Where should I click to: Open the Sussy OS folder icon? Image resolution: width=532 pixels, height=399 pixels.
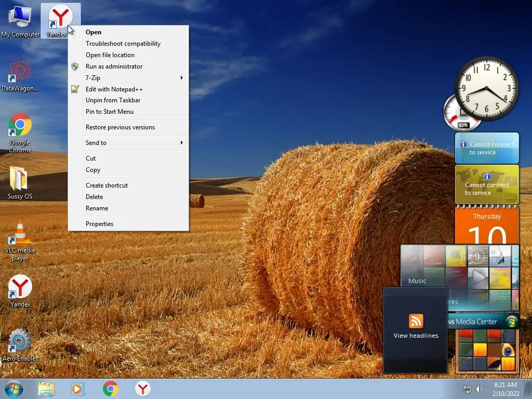click(20, 182)
